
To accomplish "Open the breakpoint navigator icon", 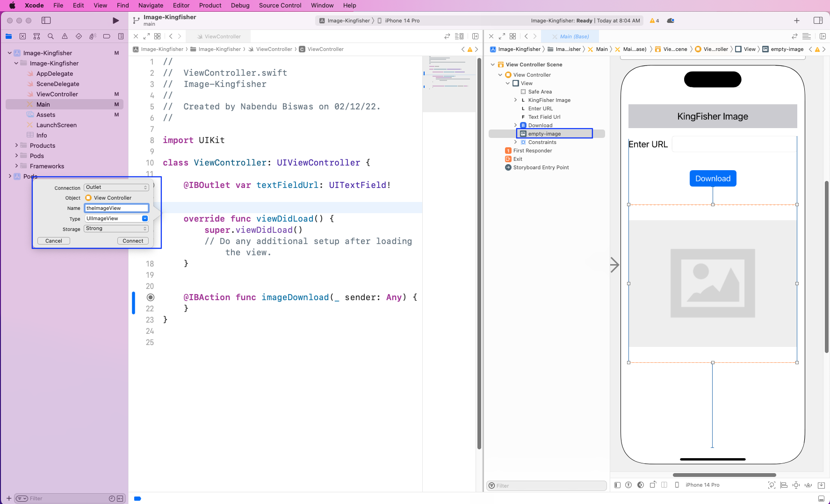I will 107,36.
